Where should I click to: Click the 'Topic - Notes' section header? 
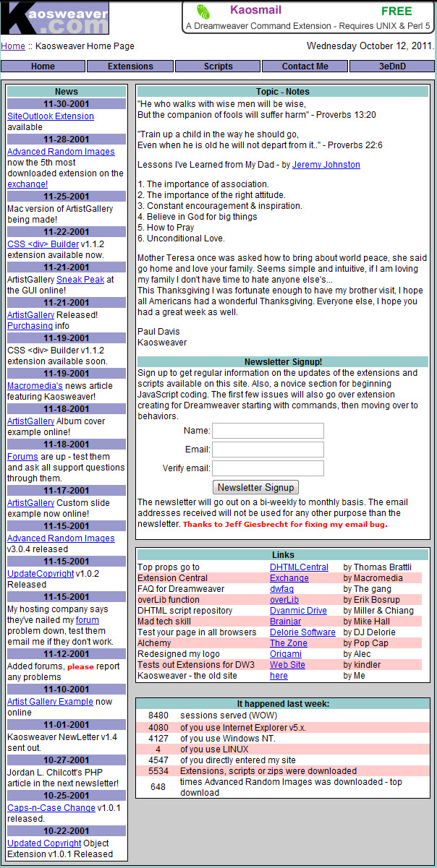[x=283, y=92]
